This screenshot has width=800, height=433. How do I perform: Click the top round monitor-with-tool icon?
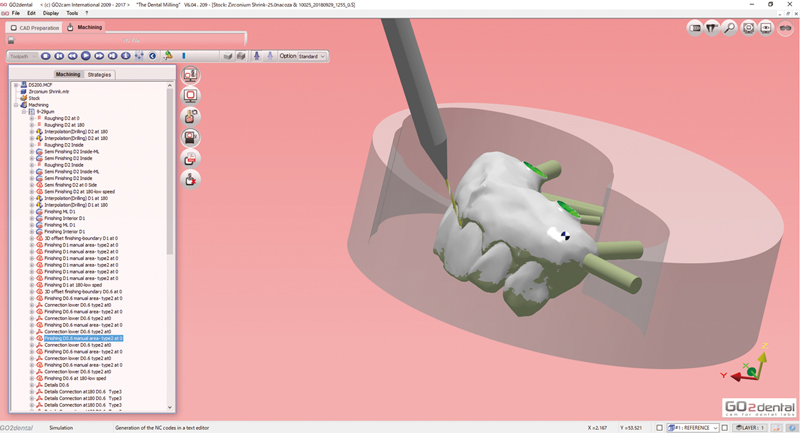pos(190,75)
